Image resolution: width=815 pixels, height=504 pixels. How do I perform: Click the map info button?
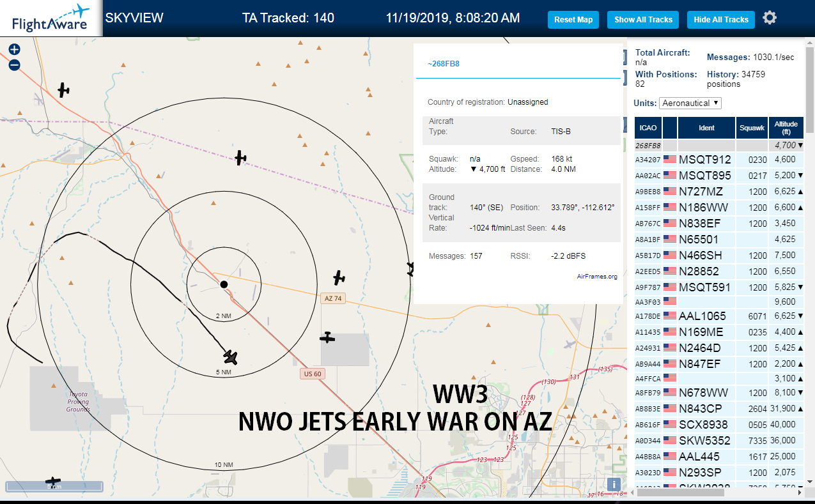(x=614, y=484)
